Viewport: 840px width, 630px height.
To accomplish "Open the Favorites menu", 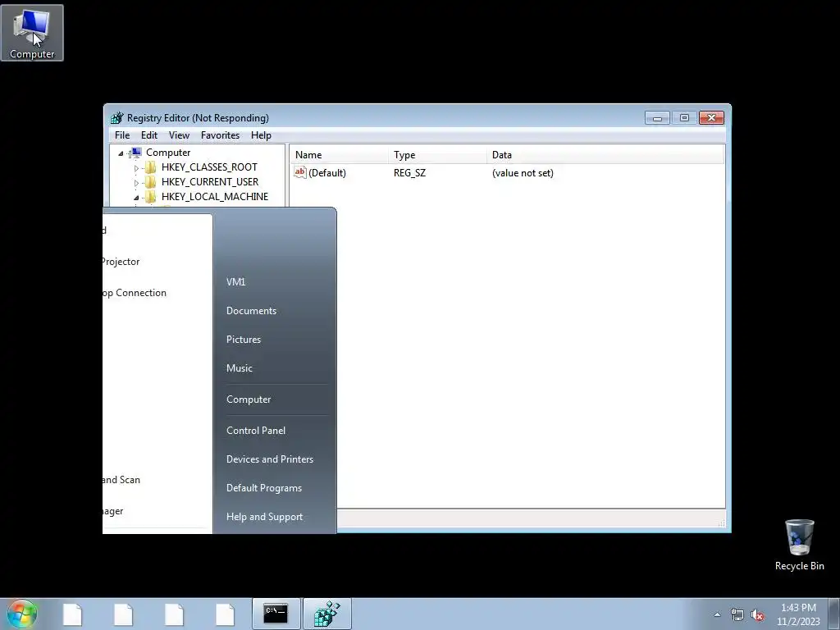I will [220, 135].
